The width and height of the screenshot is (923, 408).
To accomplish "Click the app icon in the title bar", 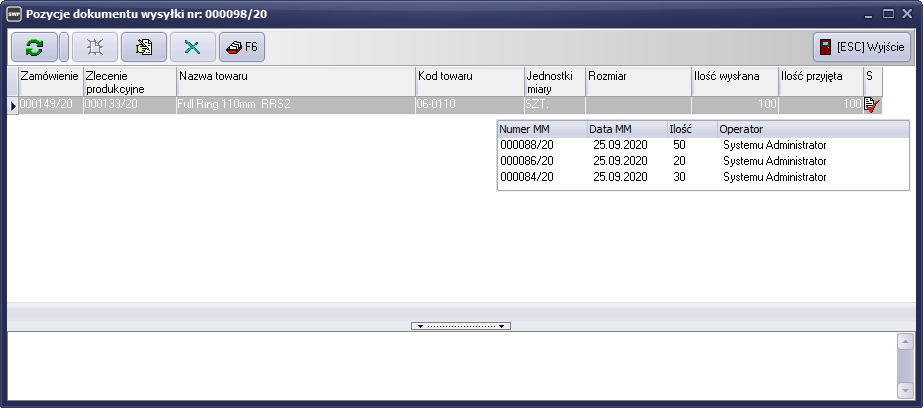I will coord(14,14).
